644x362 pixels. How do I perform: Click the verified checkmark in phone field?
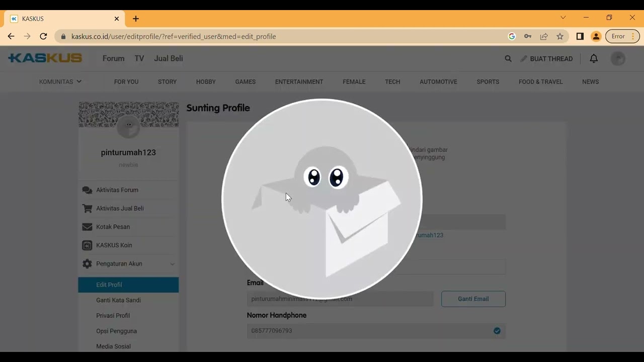pyautogui.click(x=497, y=331)
